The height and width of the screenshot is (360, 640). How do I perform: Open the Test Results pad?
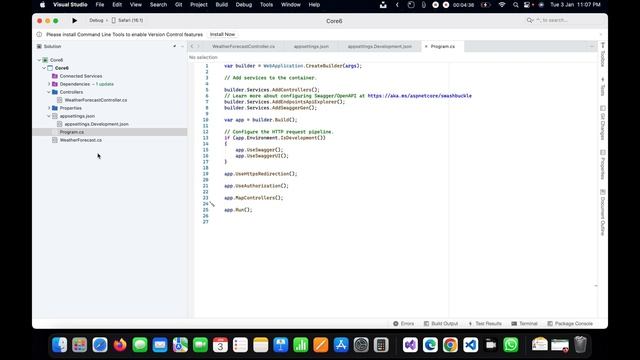485,324
